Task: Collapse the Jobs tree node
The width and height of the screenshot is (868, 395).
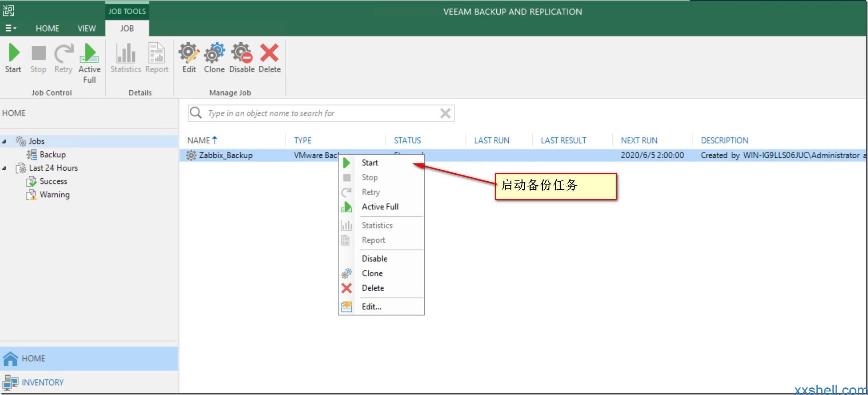Action: (x=4, y=141)
